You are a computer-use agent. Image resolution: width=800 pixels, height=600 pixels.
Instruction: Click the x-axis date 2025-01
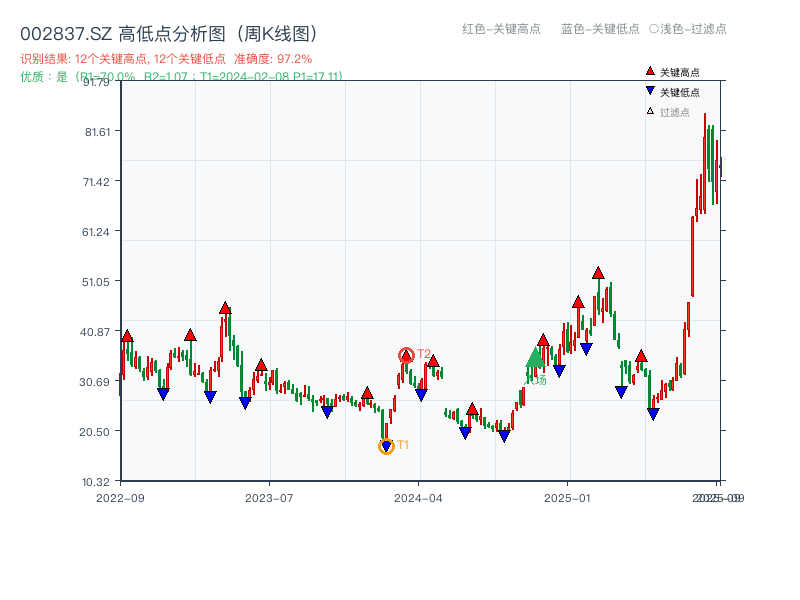click(567, 498)
